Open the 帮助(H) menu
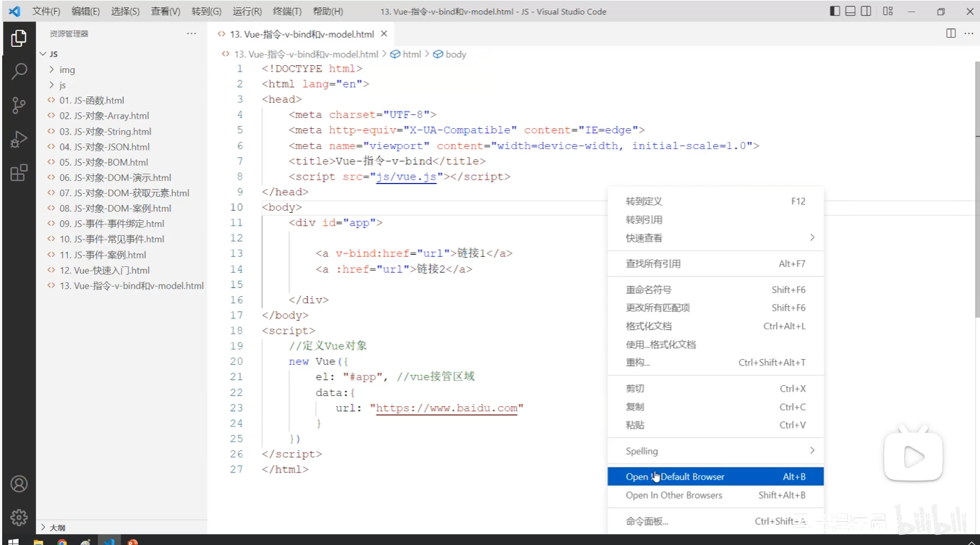Viewport: 980px width, 545px height. (x=328, y=12)
